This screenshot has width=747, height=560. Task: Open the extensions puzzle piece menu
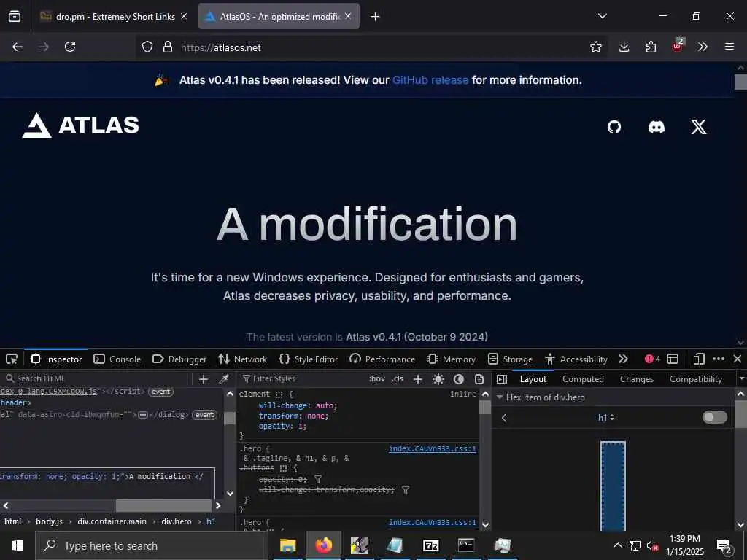pos(651,47)
